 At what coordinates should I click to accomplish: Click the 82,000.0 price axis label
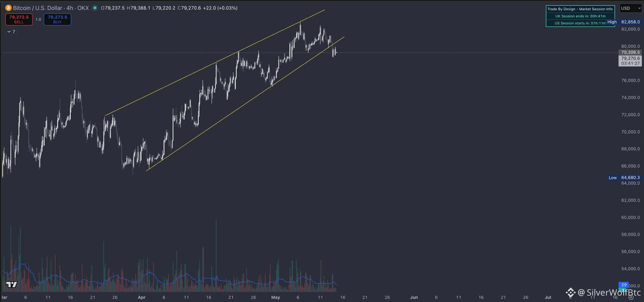pyautogui.click(x=631, y=29)
